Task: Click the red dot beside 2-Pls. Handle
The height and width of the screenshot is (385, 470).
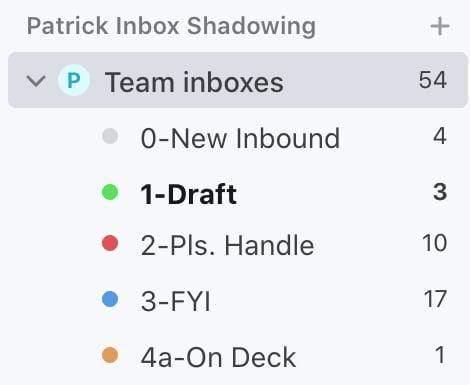Action: pyautogui.click(x=110, y=243)
